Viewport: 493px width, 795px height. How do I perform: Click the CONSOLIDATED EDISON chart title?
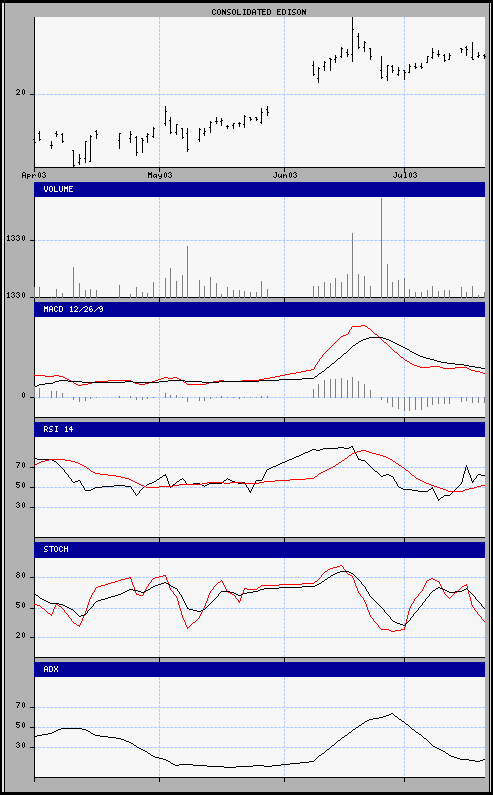[x=259, y=12]
